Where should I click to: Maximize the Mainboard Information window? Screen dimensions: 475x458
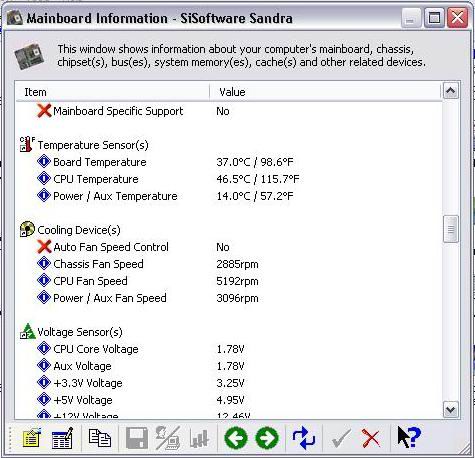coord(434,18)
